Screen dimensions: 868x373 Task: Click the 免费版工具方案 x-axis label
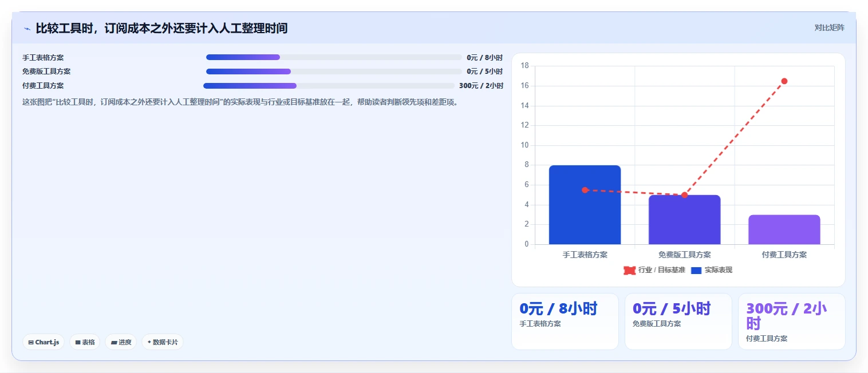point(684,255)
